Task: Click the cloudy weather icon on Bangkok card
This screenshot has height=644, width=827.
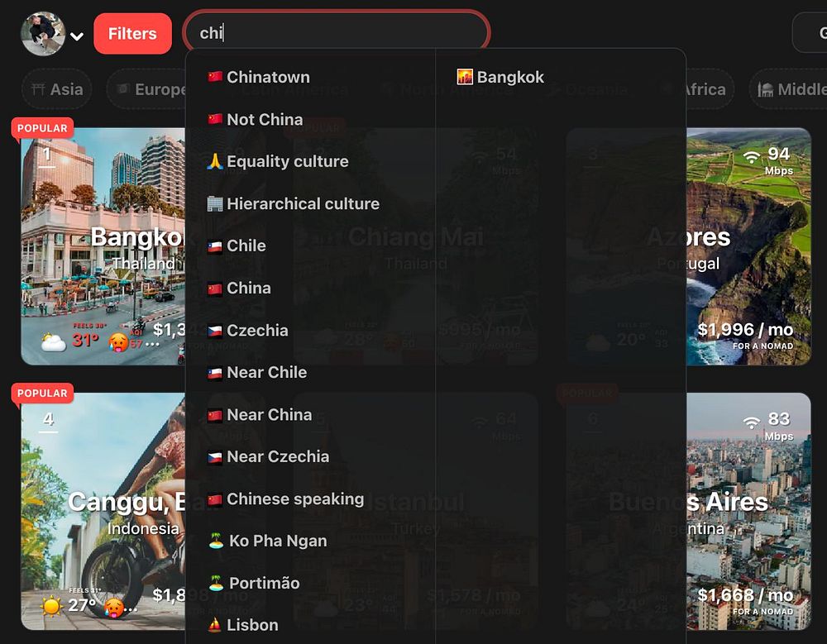Action: (54, 341)
